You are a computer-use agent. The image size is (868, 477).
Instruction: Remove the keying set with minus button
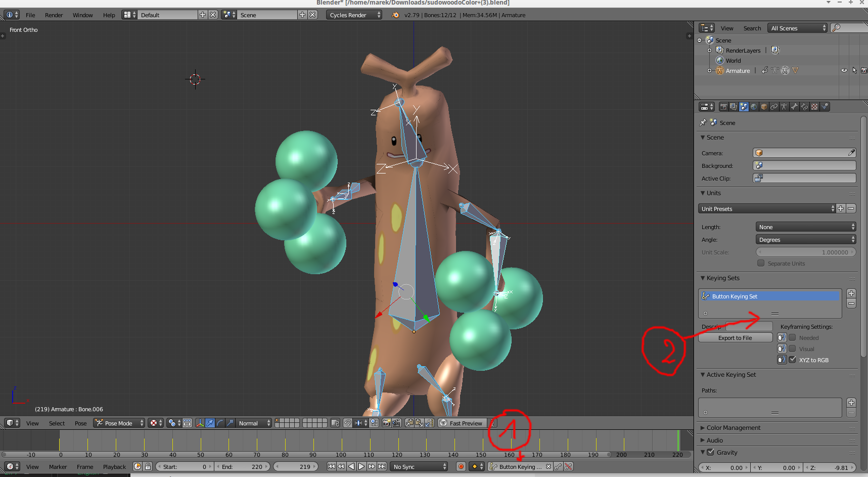[851, 303]
